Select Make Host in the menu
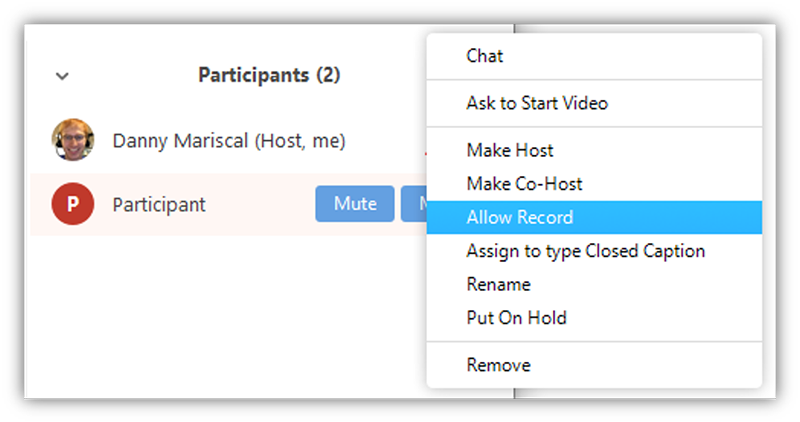Viewport: 800px width, 422px height. pyautogui.click(x=510, y=151)
